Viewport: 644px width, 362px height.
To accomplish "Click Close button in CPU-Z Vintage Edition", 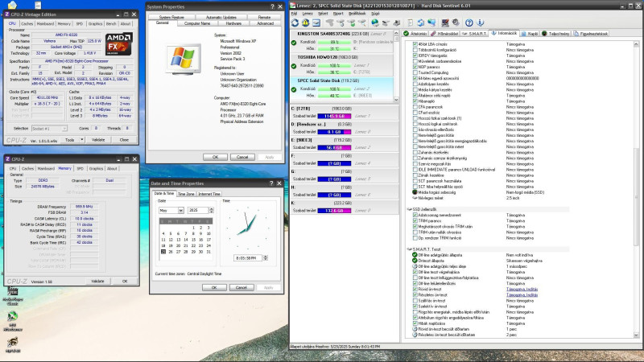I will [124, 139].
